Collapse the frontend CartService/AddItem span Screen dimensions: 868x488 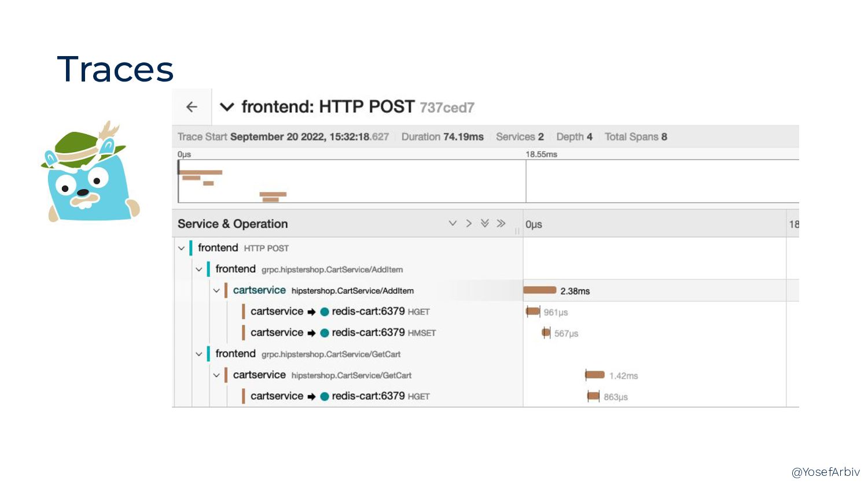pyautogui.click(x=198, y=269)
